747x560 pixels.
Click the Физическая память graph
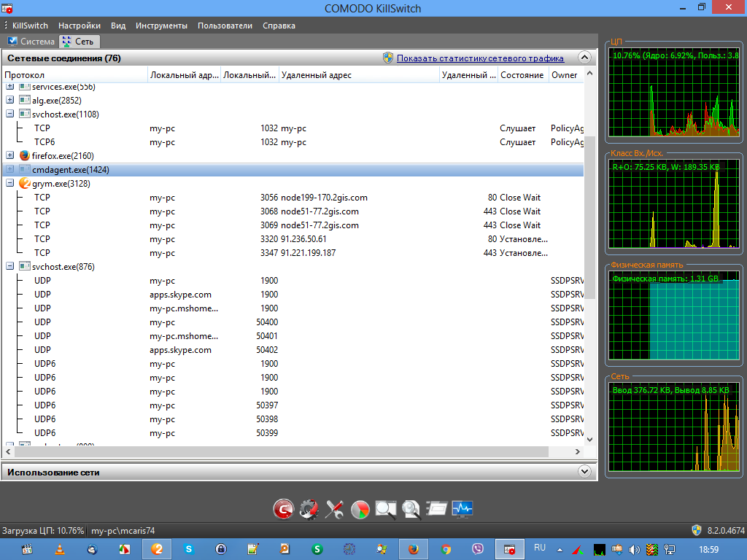pyautogui.click(x=673, y=315)
